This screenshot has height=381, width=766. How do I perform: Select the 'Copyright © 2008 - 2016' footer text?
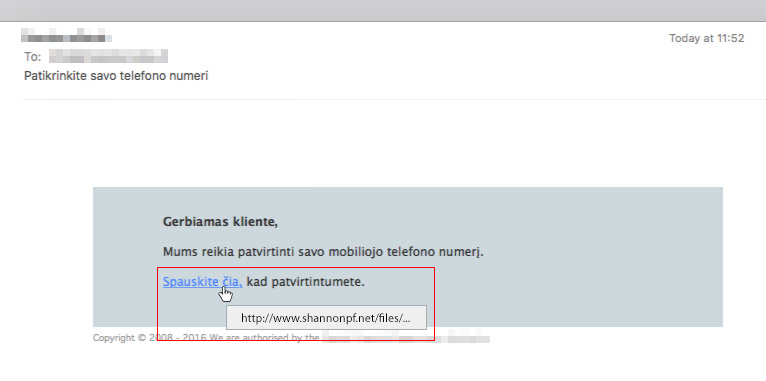pyautogui.click(x=150, y=338)
